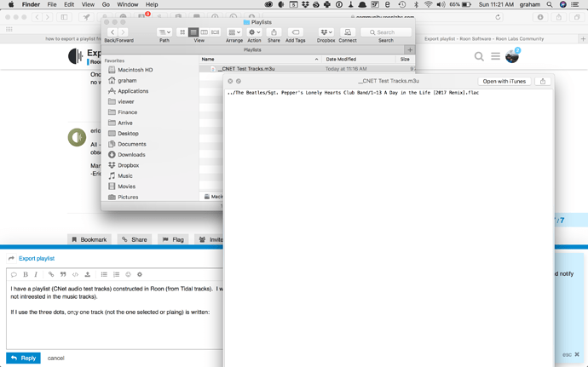Image resolution: width=588 pixels, height=367 pixels.
Task: Reload the Safari page with refresh icon
Action: 498,17
